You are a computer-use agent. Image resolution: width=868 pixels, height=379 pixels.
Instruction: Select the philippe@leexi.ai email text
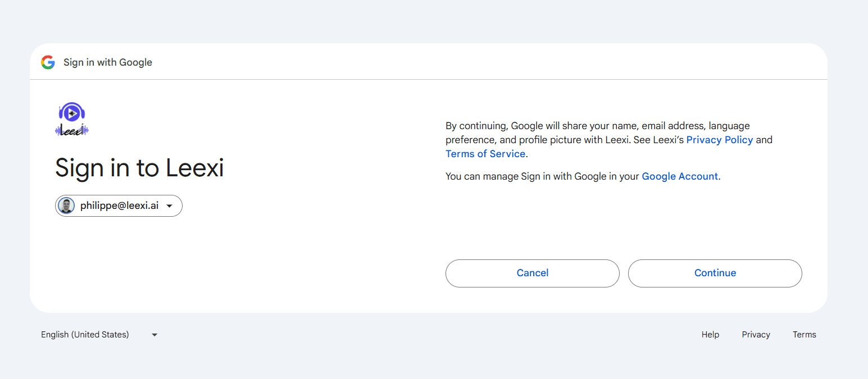[x=119, y=206]
